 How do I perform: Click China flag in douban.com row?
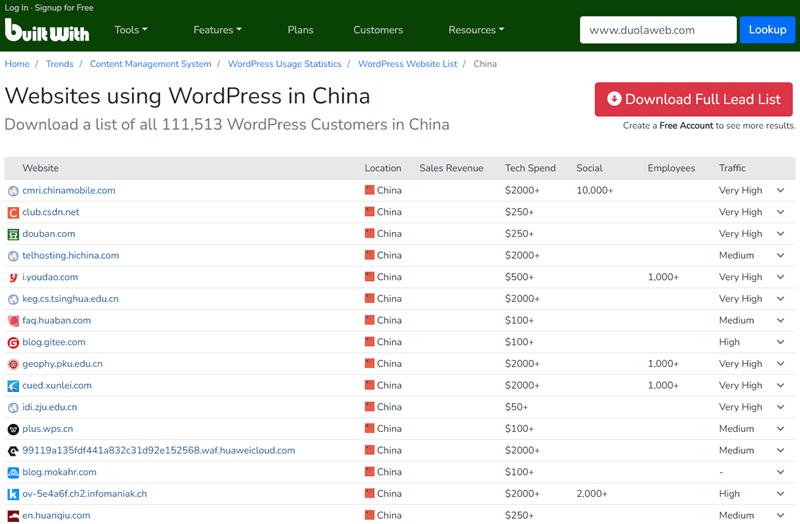tap(369, 233)
